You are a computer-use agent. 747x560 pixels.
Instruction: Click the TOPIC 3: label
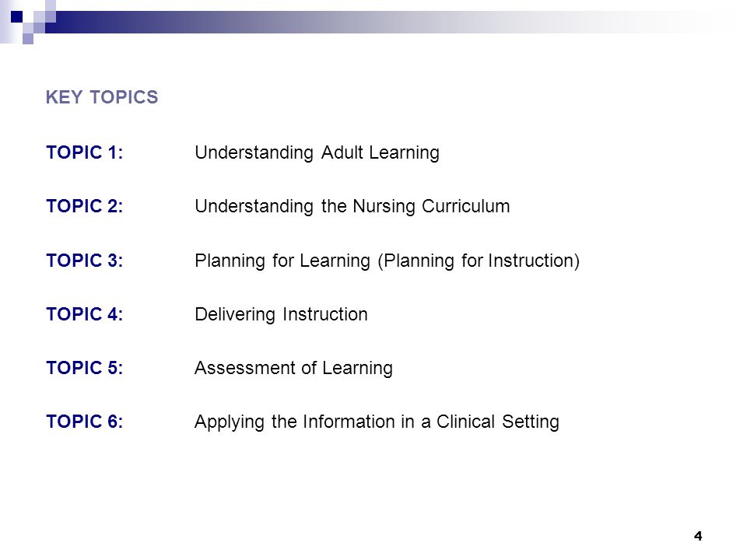(85, 261)
